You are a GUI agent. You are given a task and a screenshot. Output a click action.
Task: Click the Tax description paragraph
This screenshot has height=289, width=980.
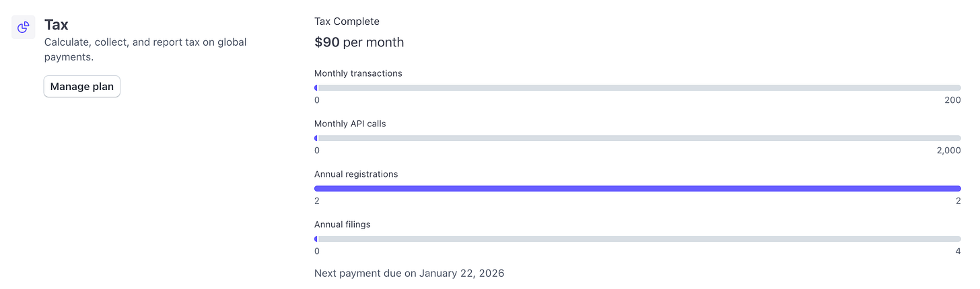point(145,50)
